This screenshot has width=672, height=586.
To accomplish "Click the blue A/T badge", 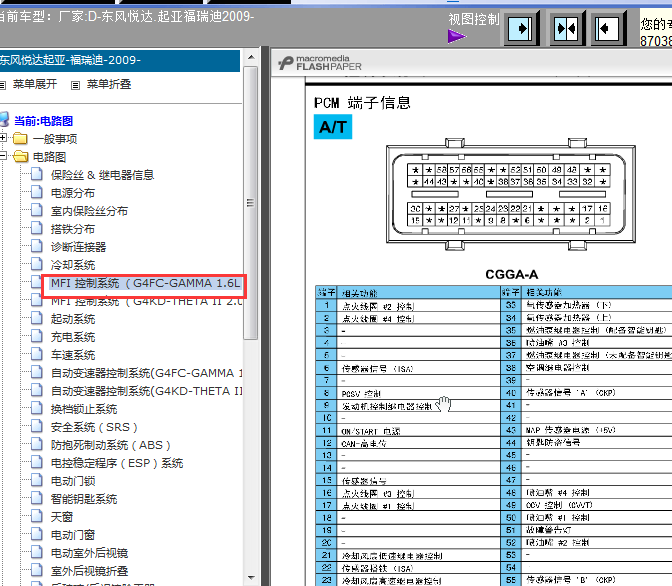I will pos(333,126).
